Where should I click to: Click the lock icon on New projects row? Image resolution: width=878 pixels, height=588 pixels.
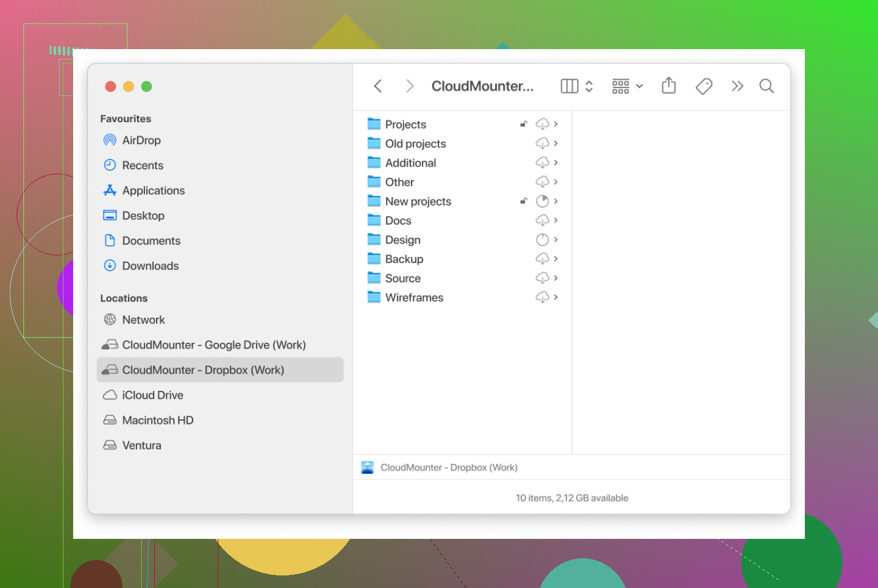click(x=523, y=201)
